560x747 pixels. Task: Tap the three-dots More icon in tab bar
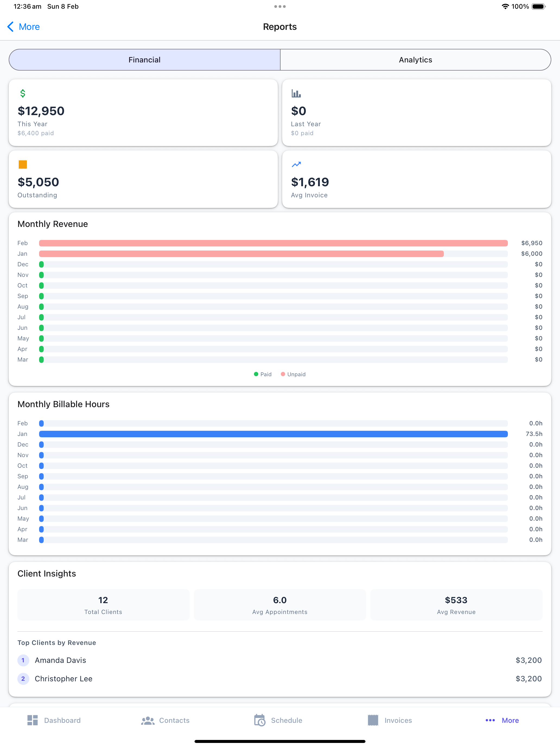(490, 720)
